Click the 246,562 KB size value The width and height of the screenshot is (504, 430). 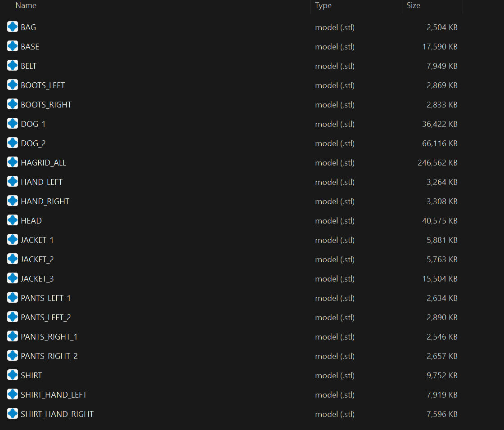pos(437,163)
